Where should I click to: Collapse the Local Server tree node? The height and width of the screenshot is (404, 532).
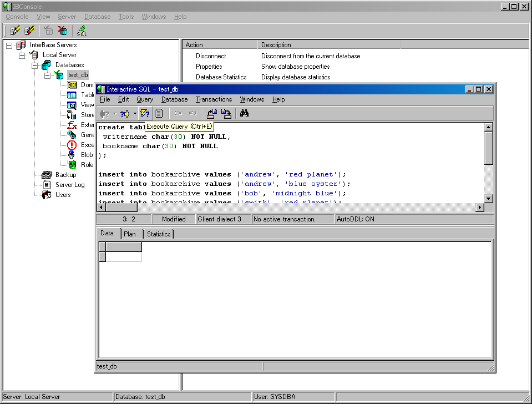(x=22, y=55)
